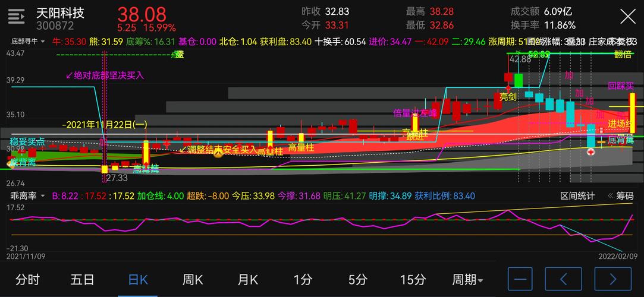
Task: Move chart to the previous period with the left arrow
Action: coord(563,279)
